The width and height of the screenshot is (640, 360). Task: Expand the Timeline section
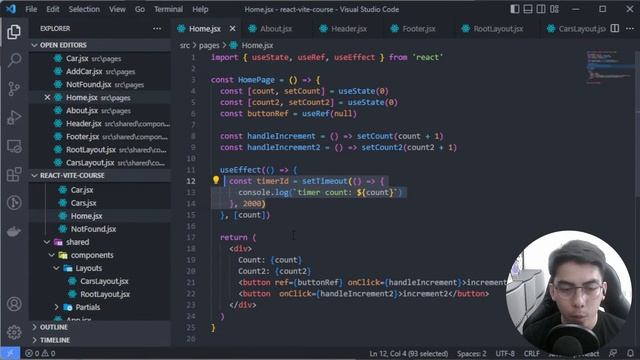coord(99,340)
